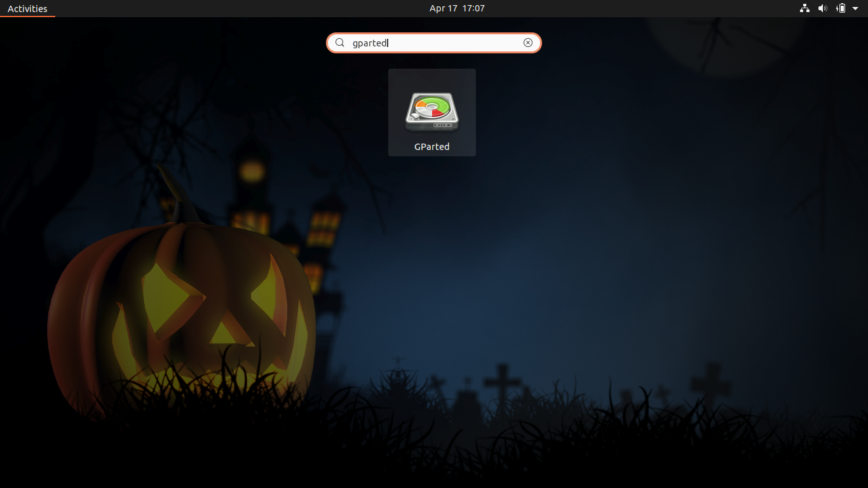This screenshot has height=488, width=868.
Task: Click the battery indicator icon
Action: tap(841, 8)
